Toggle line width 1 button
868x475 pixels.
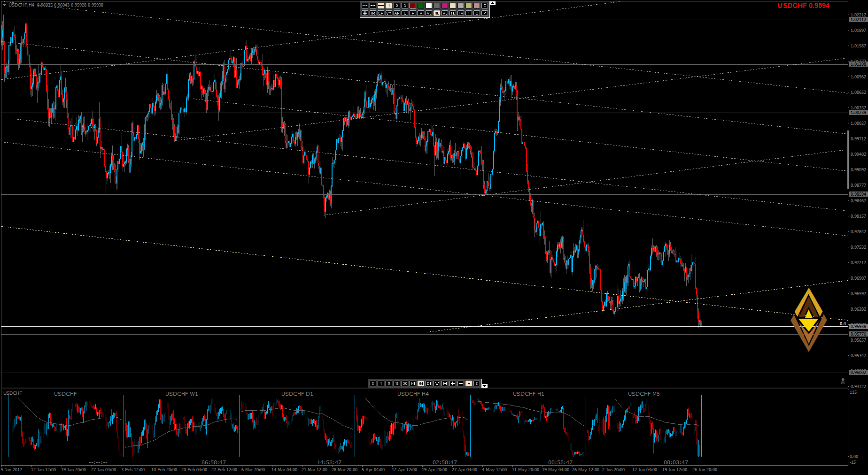tap(389, 6)
